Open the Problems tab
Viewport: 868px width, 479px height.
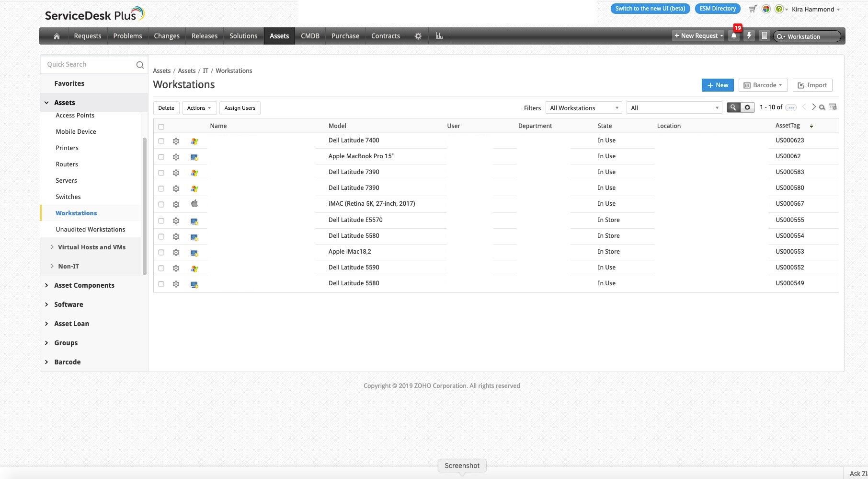[x=127, y=36]
